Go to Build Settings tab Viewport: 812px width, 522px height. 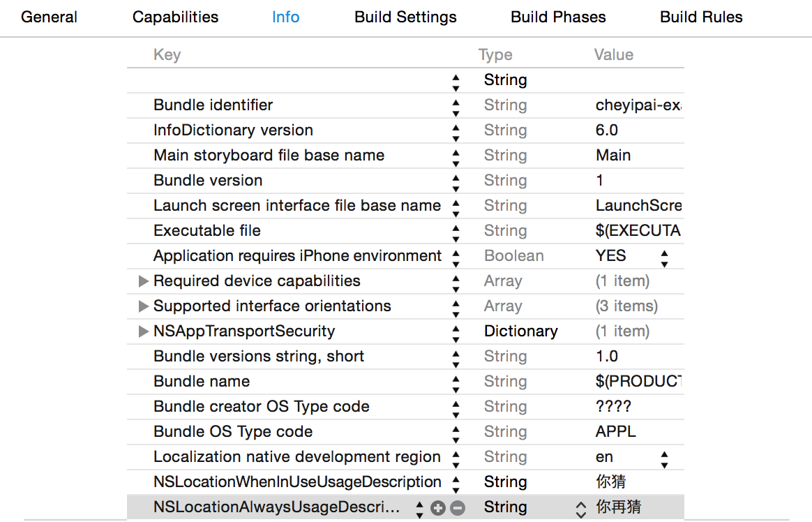click(405, 17)
